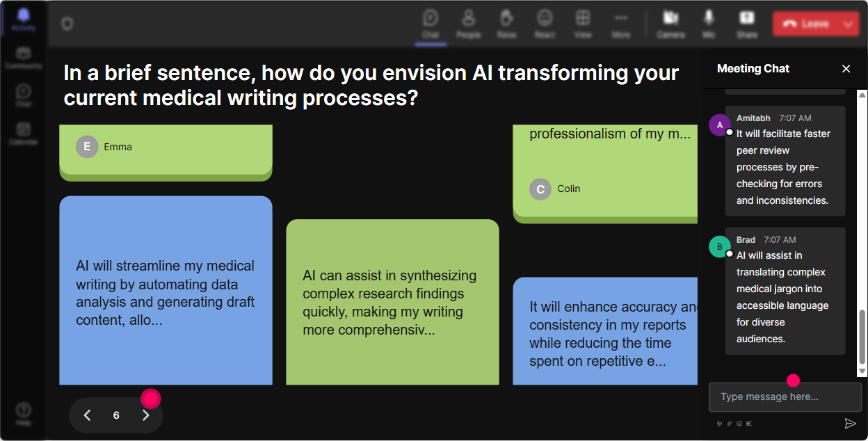Select the blue card about accuracy and consistency
868x441 pixels.
(605, 331)
